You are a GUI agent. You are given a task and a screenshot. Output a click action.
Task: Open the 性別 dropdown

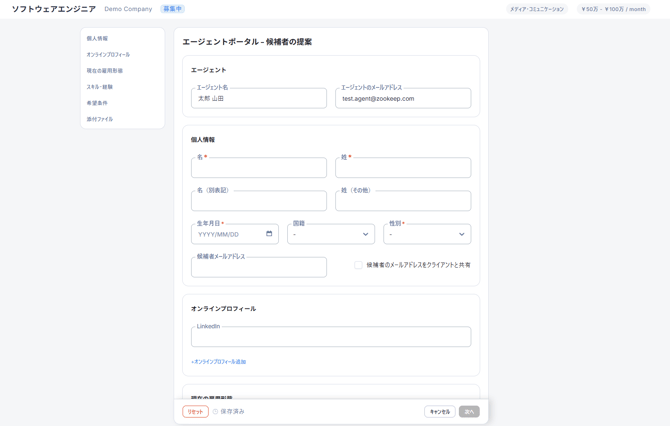[427, 234]
